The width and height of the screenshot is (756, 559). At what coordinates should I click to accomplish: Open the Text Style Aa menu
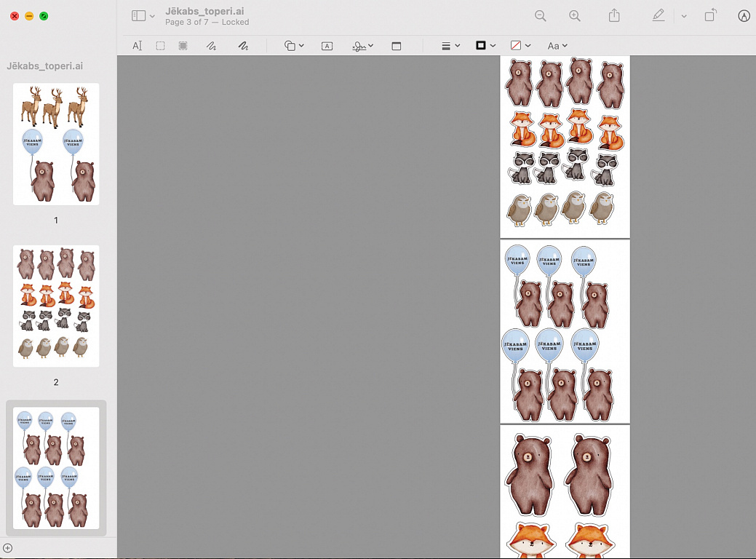point(557,46)
